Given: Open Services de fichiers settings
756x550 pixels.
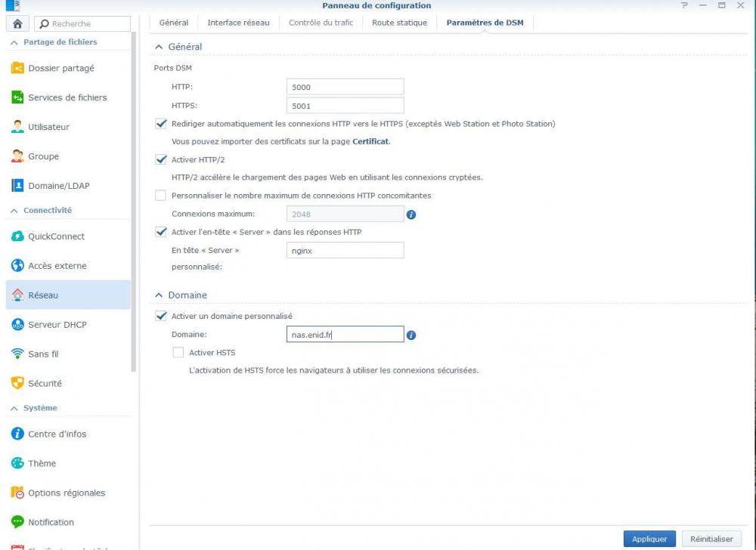Looking at the screenshot, I should (67, 97).
